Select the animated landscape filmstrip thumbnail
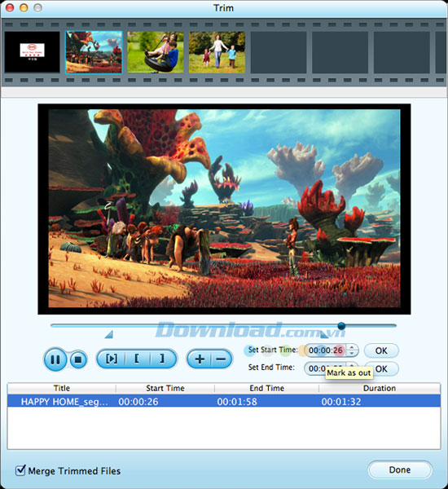This screenshot has width=448, height=489. [94, 52]
